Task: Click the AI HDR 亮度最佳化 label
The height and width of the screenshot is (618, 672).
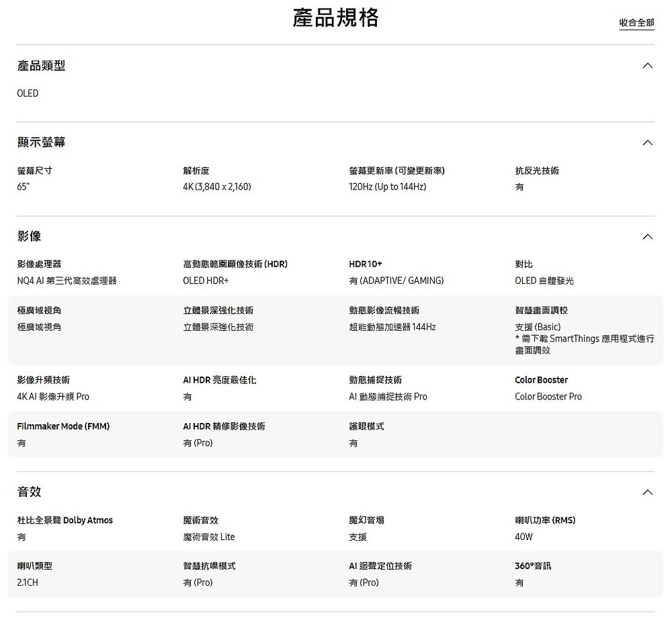Action: tap(220, 380)
